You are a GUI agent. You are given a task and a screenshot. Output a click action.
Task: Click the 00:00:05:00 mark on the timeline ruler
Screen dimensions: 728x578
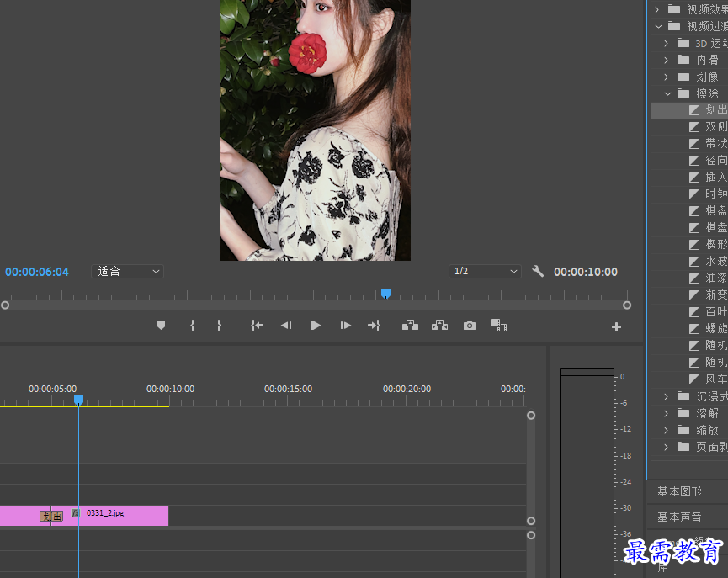52,389
